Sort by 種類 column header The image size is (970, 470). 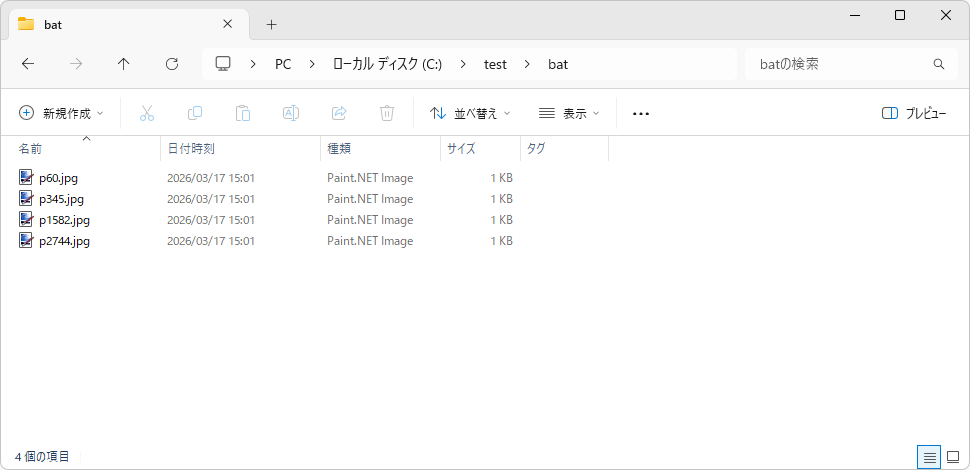coord(380,148)
